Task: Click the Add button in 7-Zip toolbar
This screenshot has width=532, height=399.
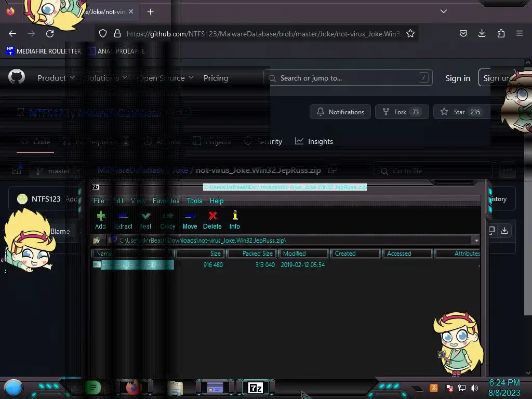Action: (x=101, y=220)
